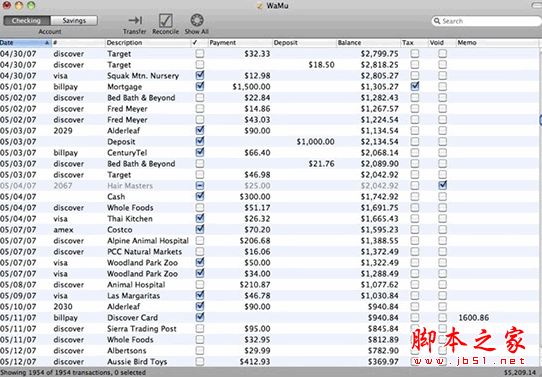The image size is (542, 377).
Task: Uncheck Tax box for Mortgage row
Action: 415,86
